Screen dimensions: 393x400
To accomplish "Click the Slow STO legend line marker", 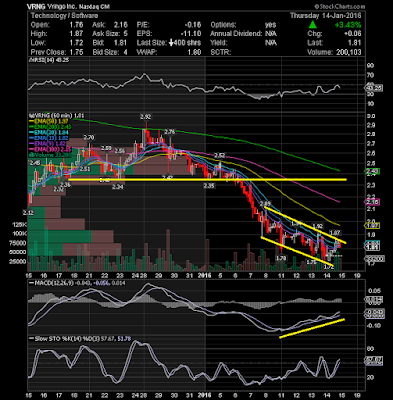I will pos(32,339).
